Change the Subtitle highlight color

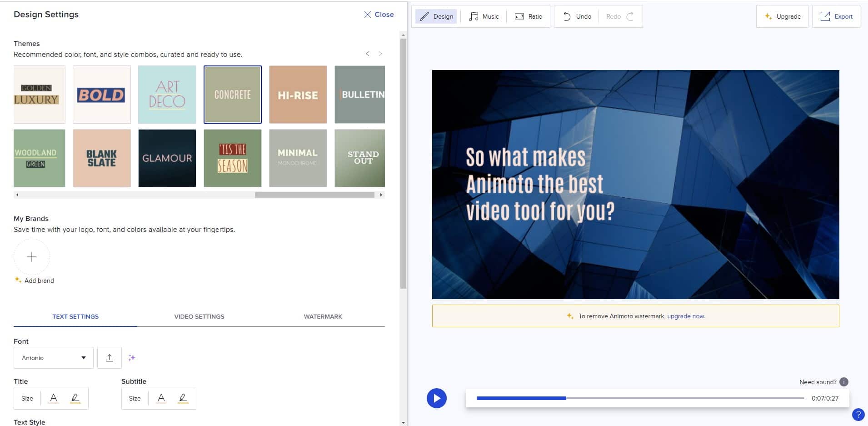click(183, 398)
